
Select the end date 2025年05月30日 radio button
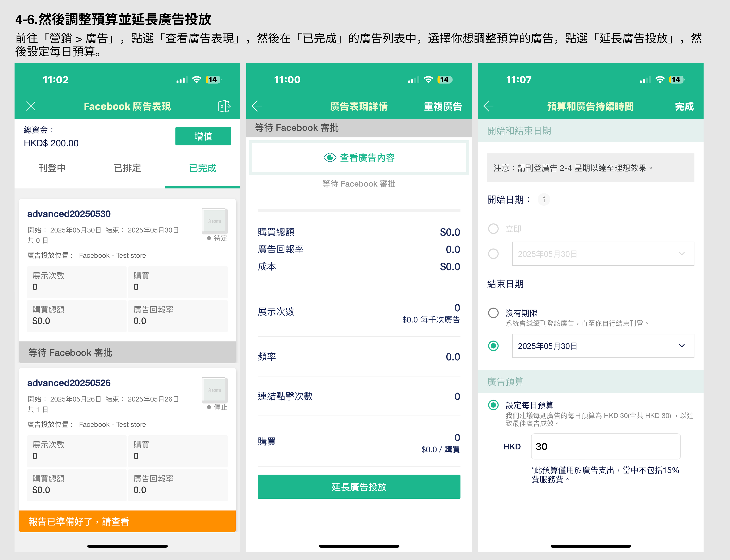tap(493, 346)
